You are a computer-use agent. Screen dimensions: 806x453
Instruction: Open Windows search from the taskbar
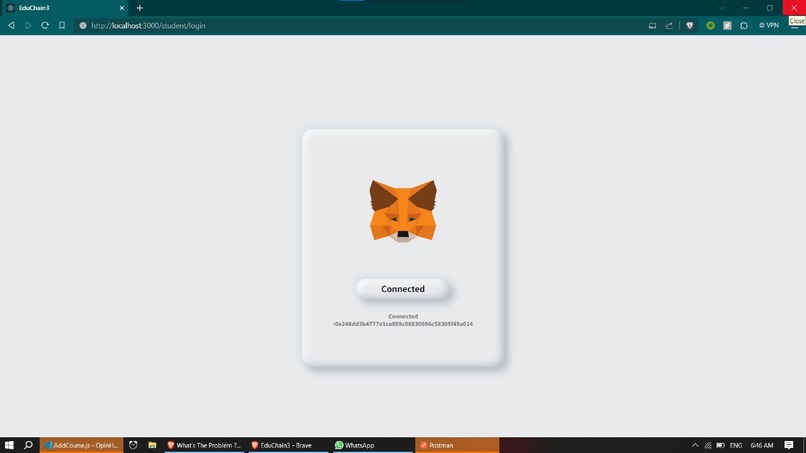tap(28, 445)
